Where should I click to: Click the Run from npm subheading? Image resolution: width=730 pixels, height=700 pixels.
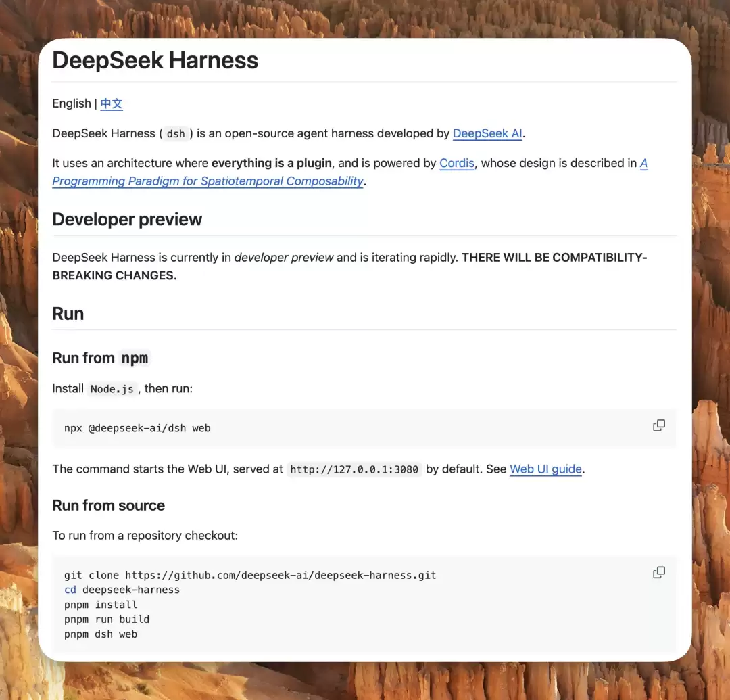[101, 358]
